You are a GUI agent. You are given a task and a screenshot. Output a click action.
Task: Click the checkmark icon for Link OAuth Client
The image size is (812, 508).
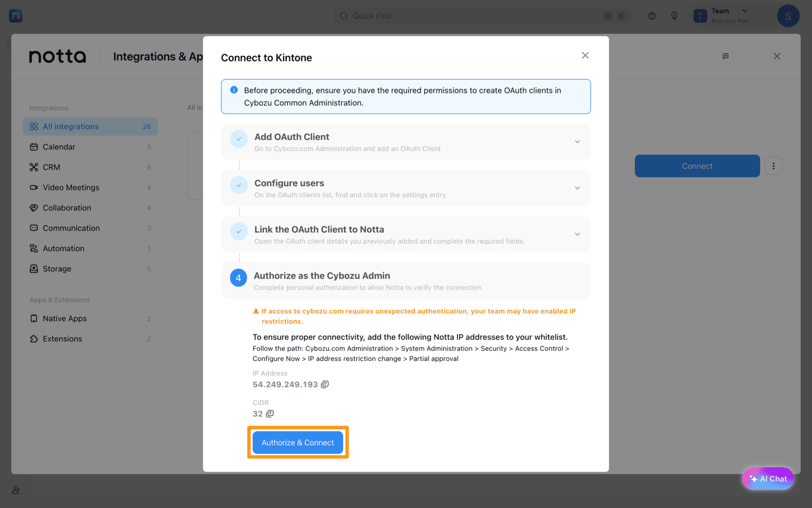tap(239, 231)
